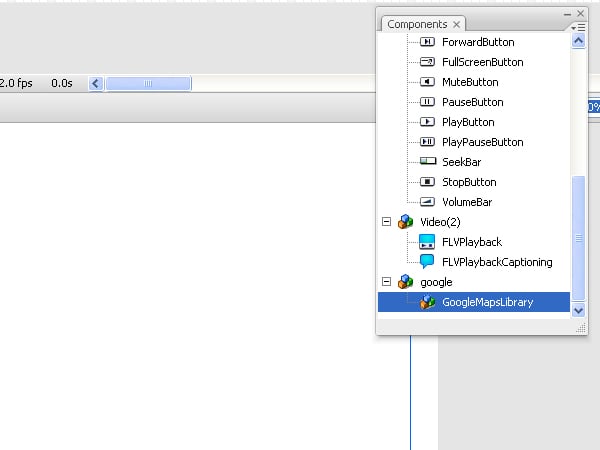Click the FullScreenButton component icon
The image size is (600, 450).
427,62
